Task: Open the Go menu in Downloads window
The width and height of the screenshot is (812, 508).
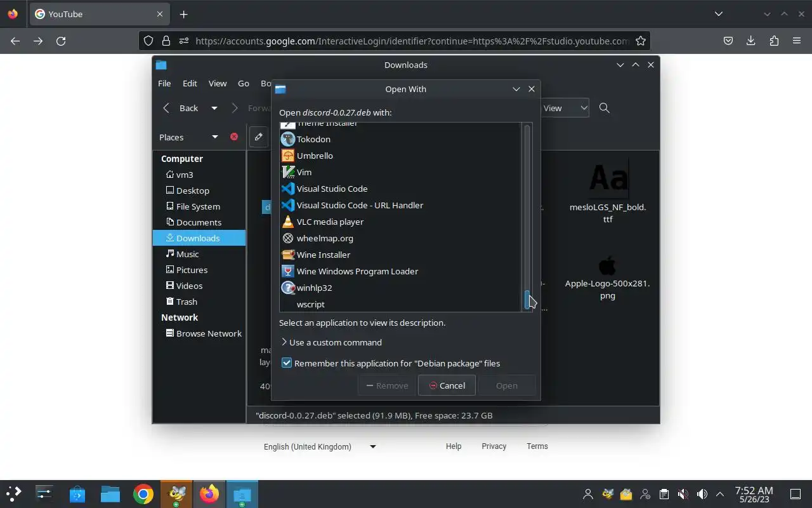Action: [x=244, y=83]
